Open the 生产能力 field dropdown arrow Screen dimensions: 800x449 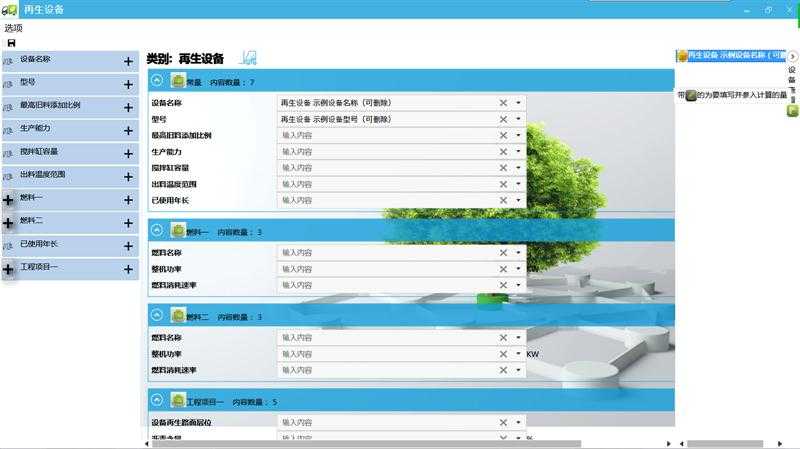518,152
